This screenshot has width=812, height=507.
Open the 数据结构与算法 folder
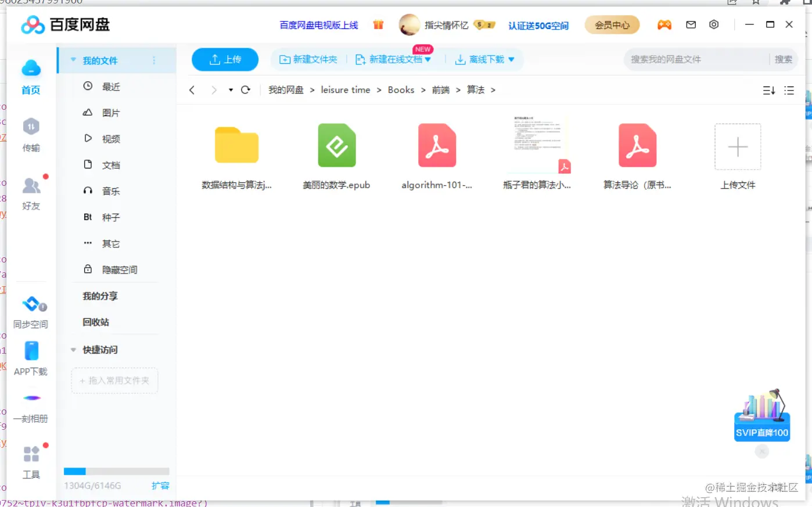pos(236,145)
